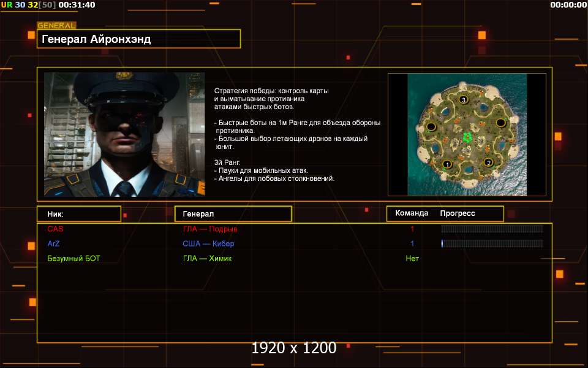588x368 pixels.
Task: Click the 00:31:40 timer in the overlay
Action: (77, 5)
